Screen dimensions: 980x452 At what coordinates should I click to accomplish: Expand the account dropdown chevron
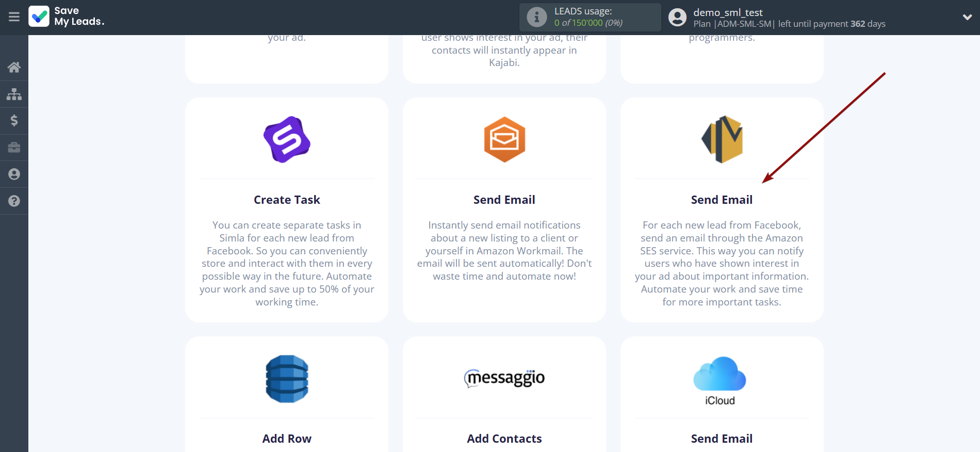click(x=967, y=17)
